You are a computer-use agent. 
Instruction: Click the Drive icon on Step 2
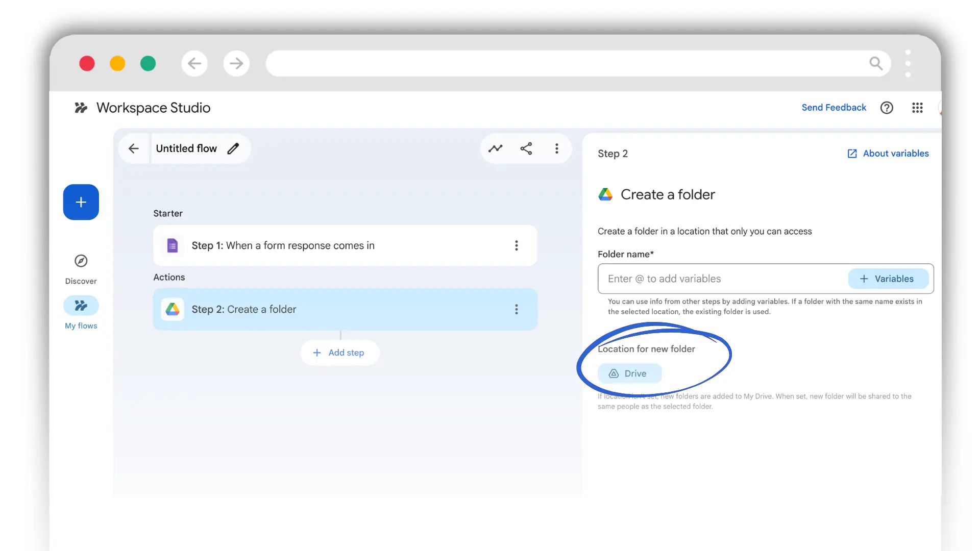click(173, 309)
